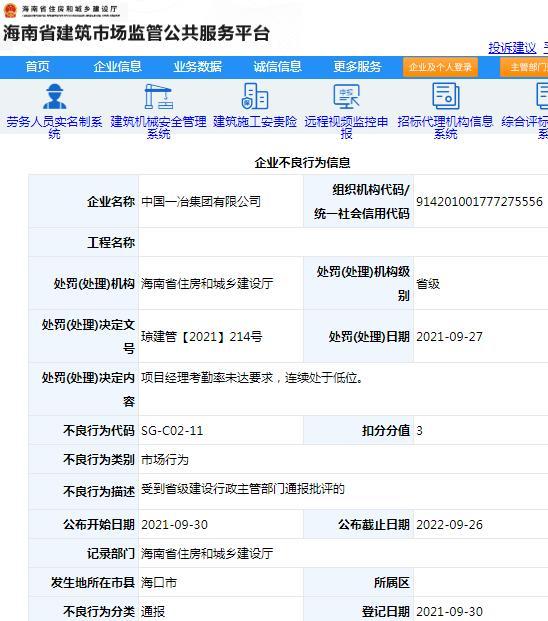Viewport: 548px width, 621px height.
Task: Select the deduction score value 3
Action: coord(419,431)
